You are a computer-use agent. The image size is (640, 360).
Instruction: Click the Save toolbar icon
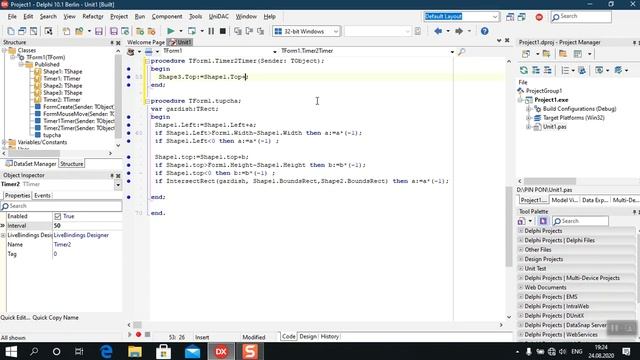98,31
